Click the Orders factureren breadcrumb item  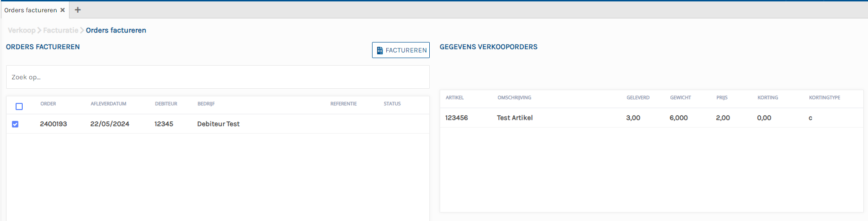click(x=116, y=30)
